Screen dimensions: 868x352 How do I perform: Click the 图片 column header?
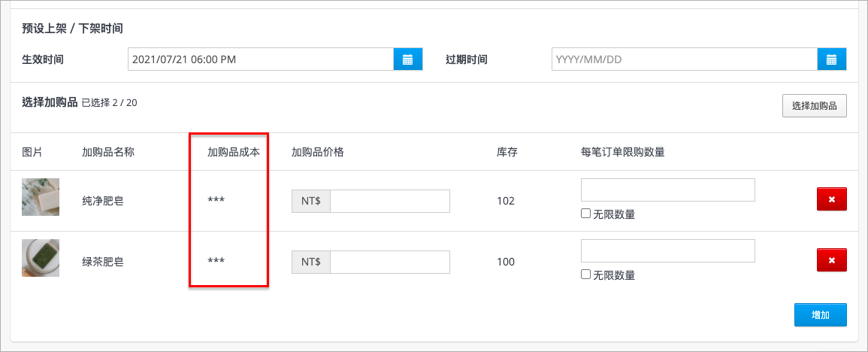pyautogui.click(x=32, y=152)
